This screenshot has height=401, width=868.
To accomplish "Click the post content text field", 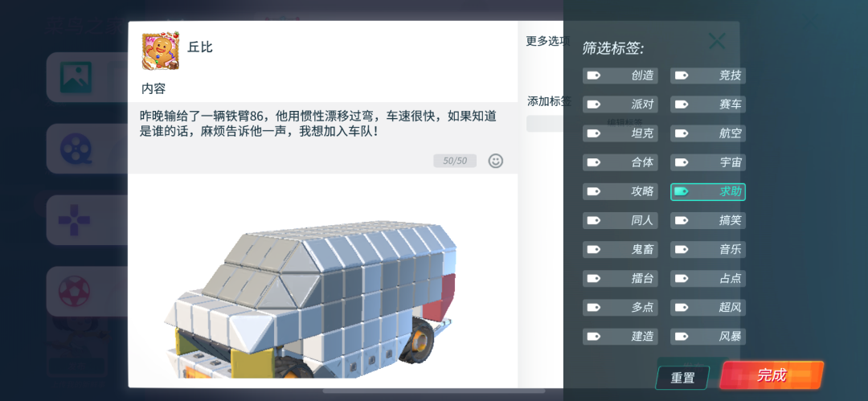I will (x=323, y=137).
